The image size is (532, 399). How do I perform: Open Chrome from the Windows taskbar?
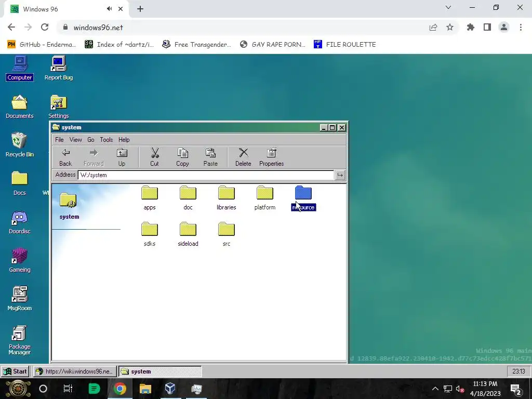pyautogui.click(x=120, y=389)
